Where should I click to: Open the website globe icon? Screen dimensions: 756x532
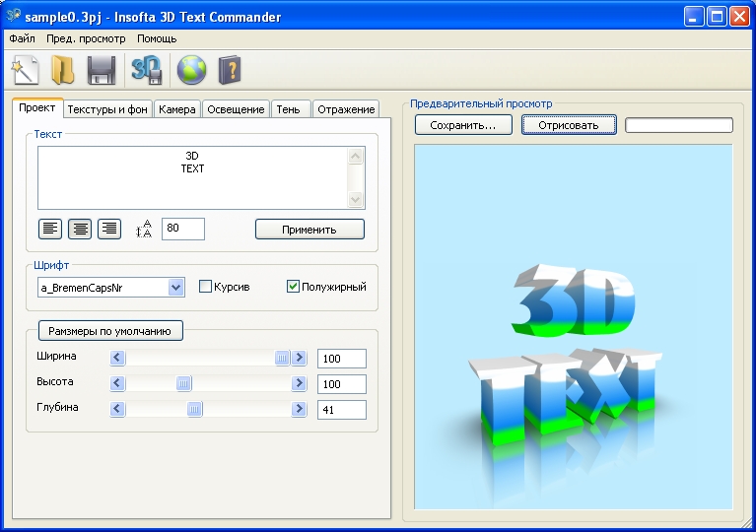click(191, 70)
